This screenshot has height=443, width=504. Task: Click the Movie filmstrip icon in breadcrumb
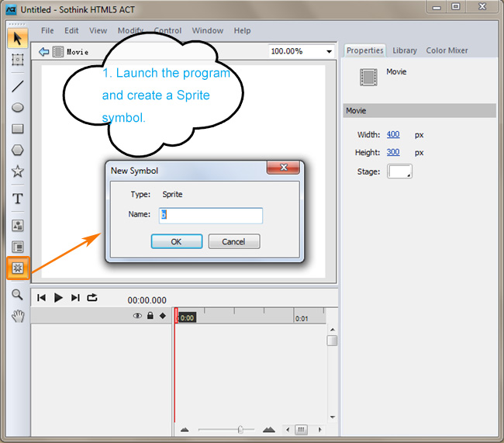[x=58, y=51]
